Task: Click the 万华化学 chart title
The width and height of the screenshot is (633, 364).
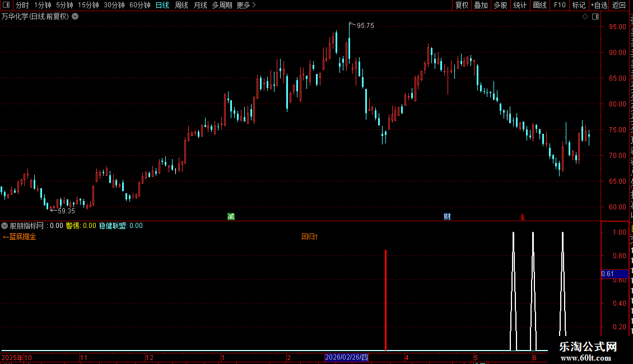Action: (35, 17)
